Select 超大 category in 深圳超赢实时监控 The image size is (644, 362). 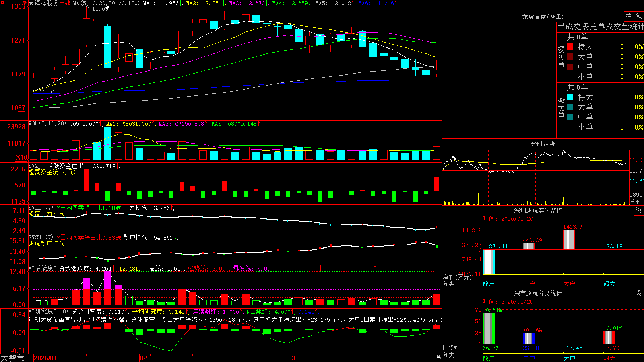pos(609,284)
